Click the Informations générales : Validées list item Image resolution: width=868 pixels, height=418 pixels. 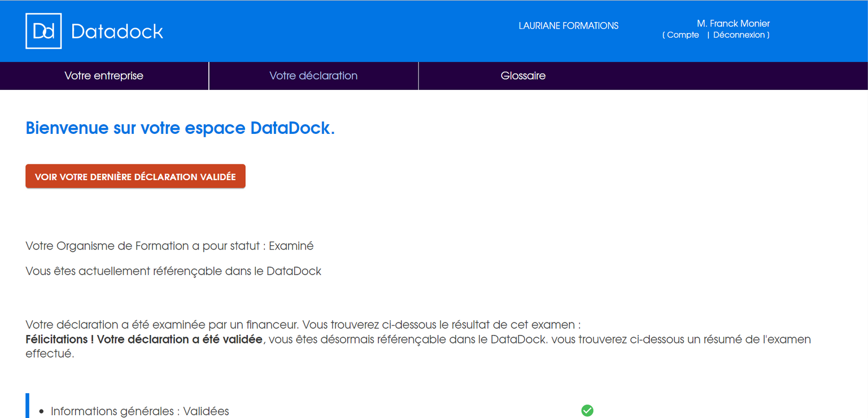point(140,411)
